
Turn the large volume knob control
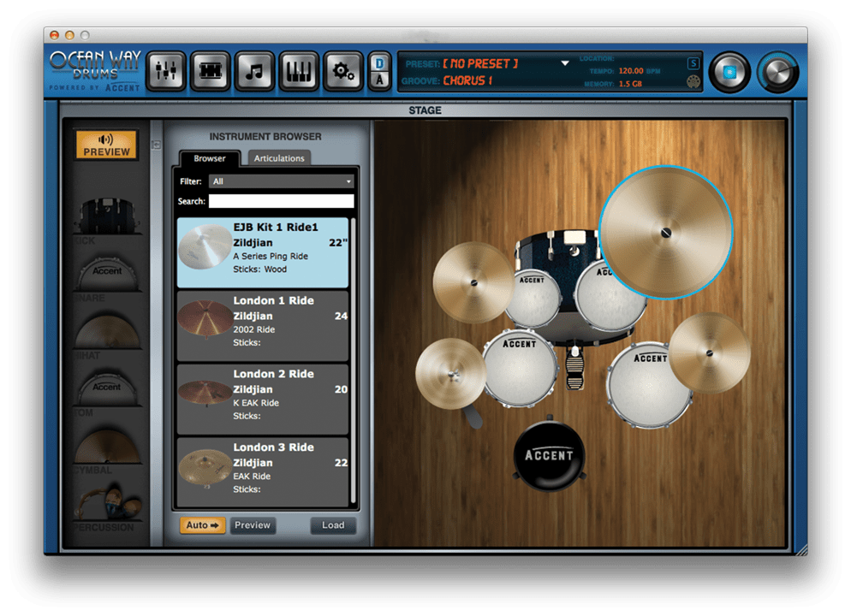pos(777,70)
